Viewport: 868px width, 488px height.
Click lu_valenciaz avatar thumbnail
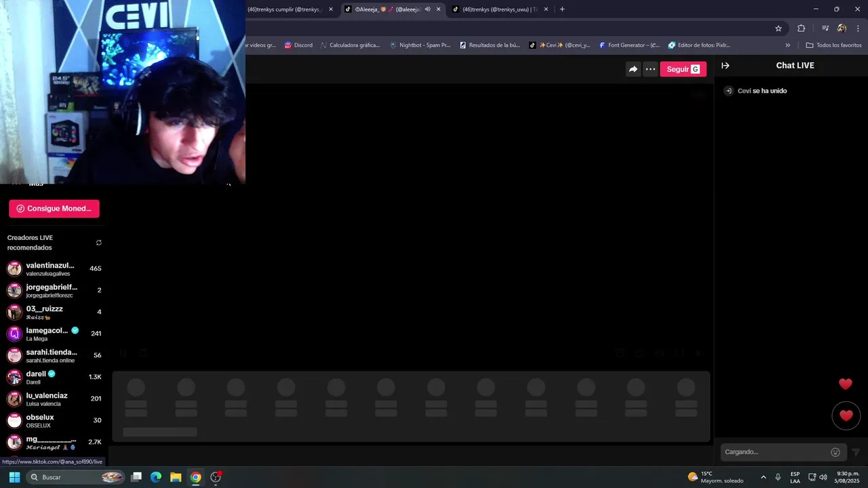point(14,399)
